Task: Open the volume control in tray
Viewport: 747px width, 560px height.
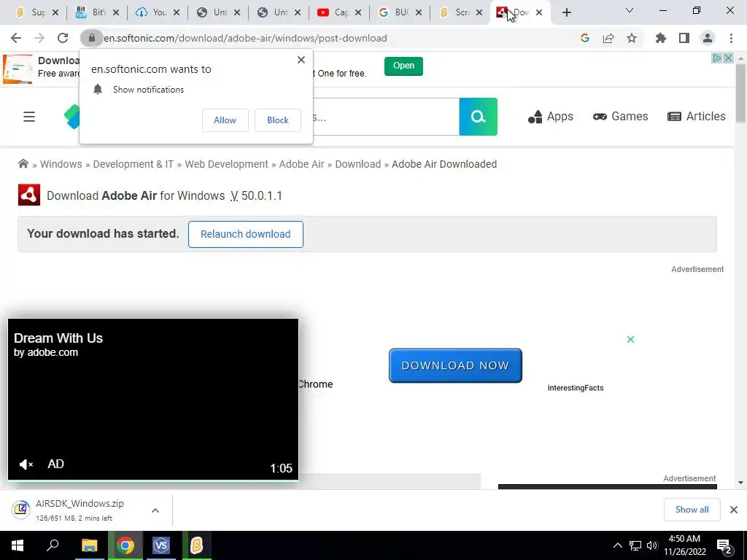Action: coord(652,545)
